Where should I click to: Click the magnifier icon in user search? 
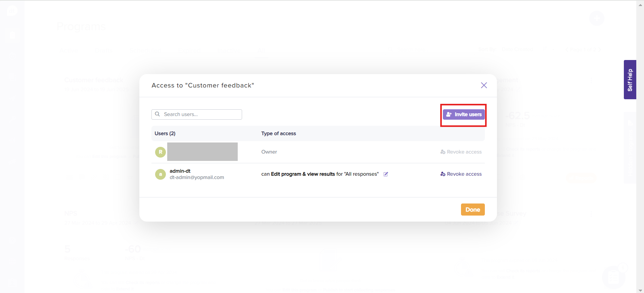tap(157, 114)
